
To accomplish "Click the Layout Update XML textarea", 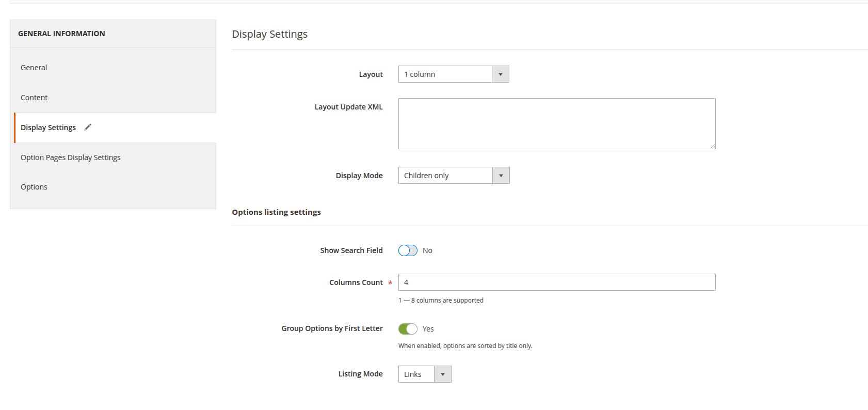I will [557, 124].
